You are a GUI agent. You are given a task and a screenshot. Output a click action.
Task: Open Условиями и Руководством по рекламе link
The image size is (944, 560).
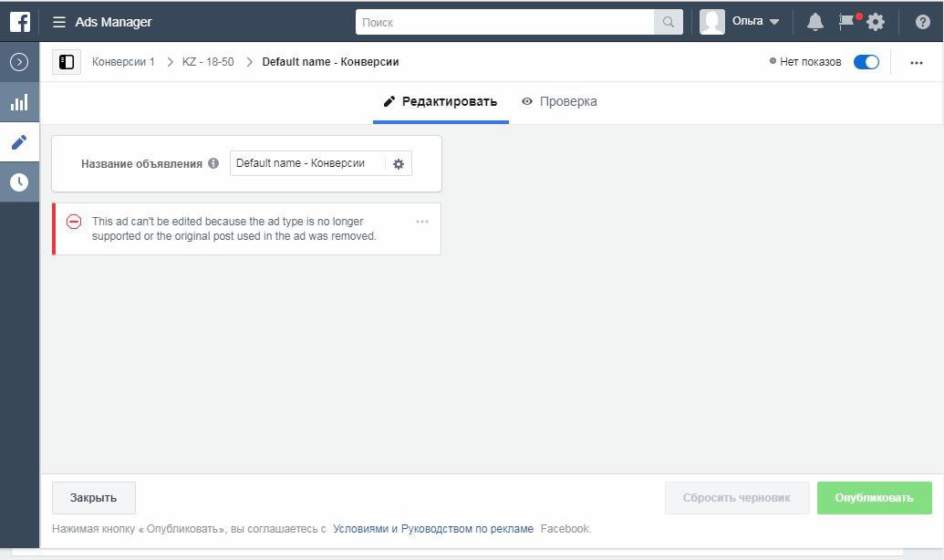click(x=433, y=529)
